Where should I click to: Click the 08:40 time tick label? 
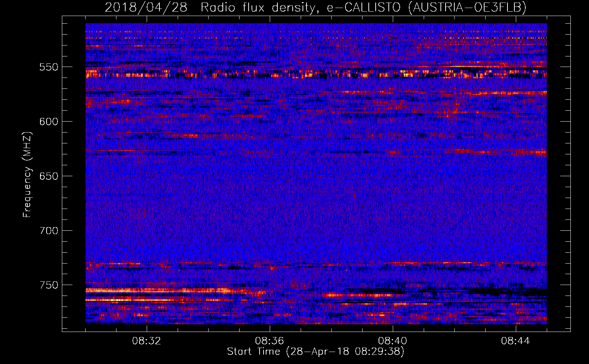[x=393, y=341]
